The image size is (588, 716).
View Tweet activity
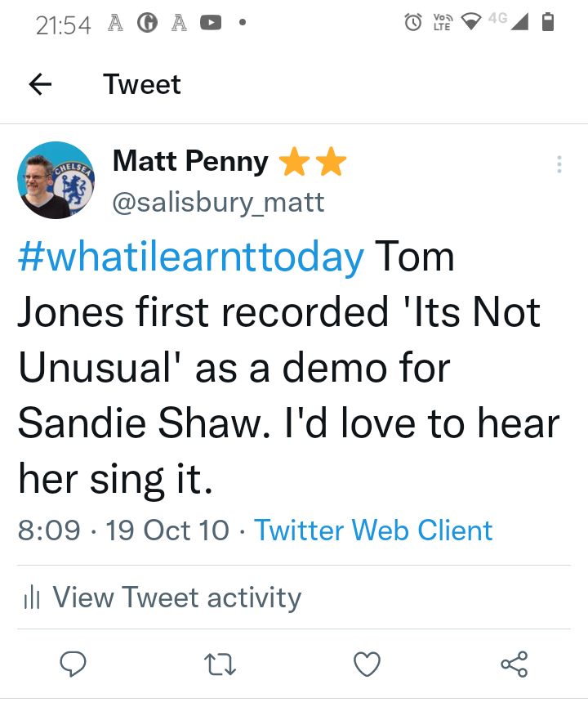(x=176, y=597)
